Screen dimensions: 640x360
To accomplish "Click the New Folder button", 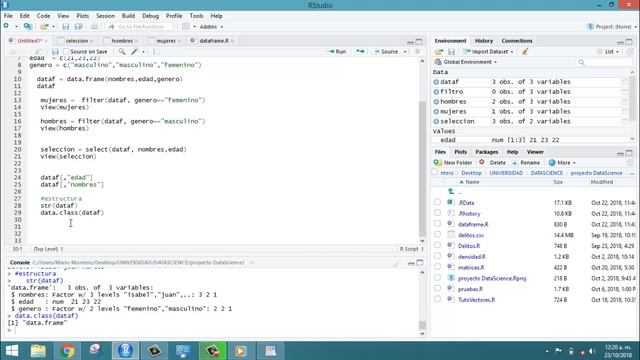I will click(x=453, y=162).
